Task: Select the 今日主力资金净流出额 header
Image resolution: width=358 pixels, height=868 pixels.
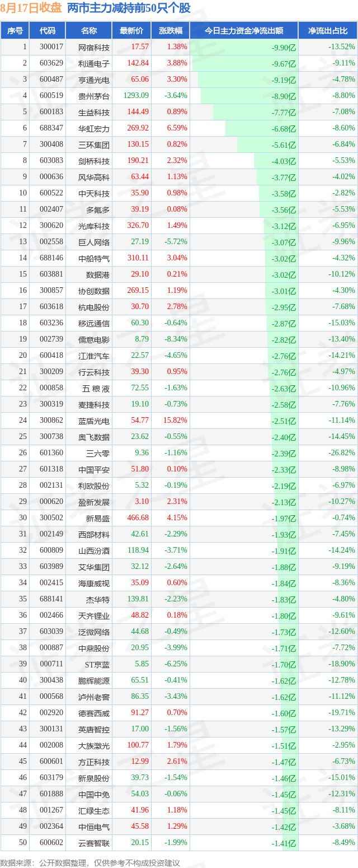Action: pos(244,31)
